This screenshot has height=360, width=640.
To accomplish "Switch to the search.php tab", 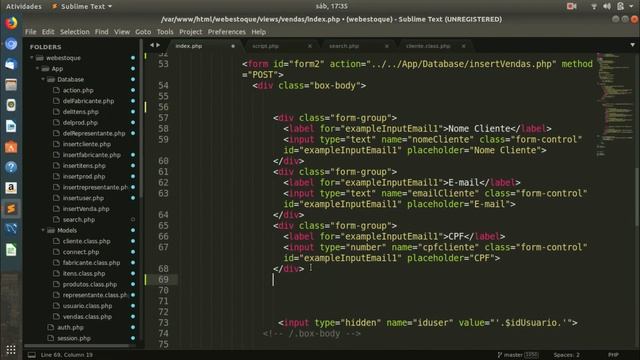I will (x=344, y=46).
